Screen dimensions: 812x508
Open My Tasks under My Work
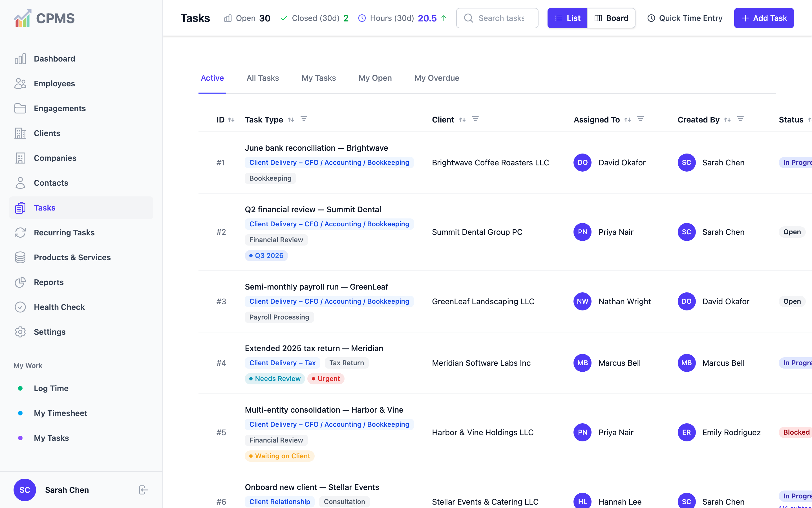[x=81, y=439]
